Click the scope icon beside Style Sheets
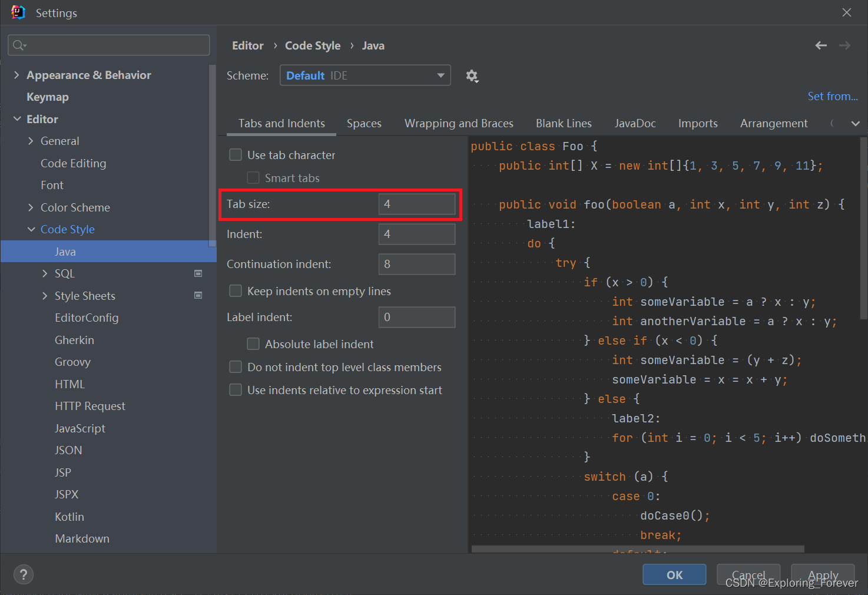868x595 pixels. (x=198, y=295)
